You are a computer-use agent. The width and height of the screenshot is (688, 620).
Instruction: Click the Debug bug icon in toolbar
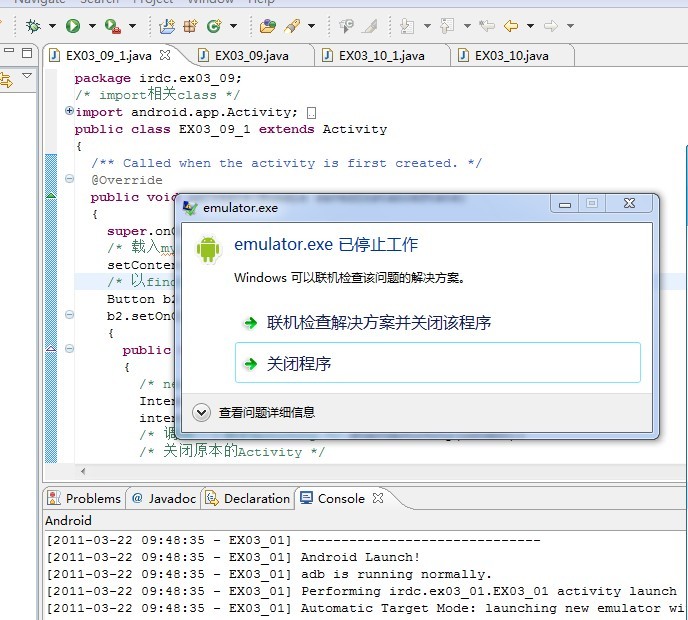pyautogui.click(x=33, y=26)
